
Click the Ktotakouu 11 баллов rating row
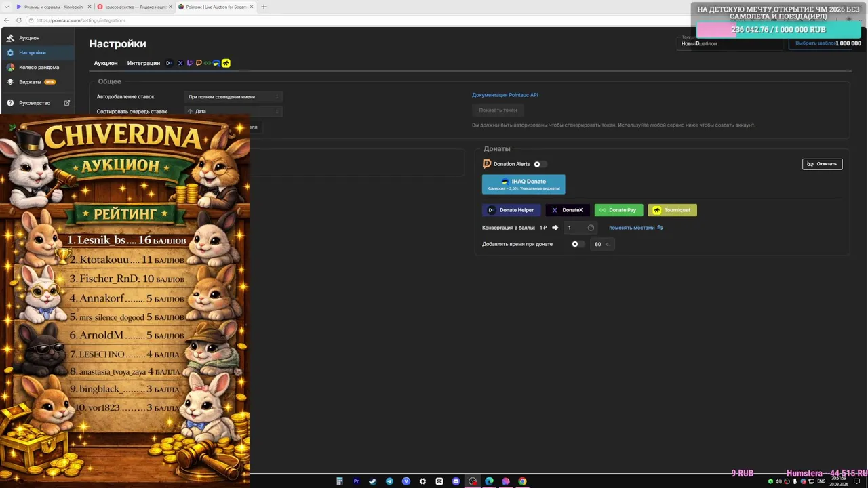[x=126, y=260]
